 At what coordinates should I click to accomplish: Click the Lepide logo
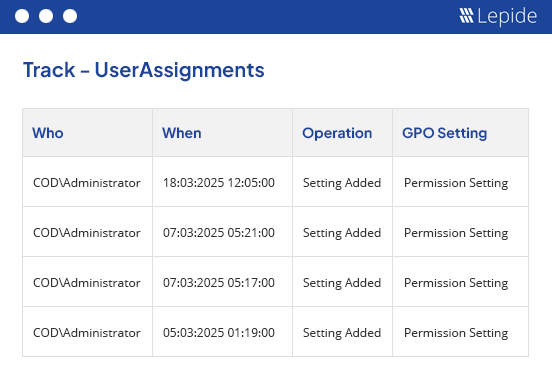pos(498,16)
